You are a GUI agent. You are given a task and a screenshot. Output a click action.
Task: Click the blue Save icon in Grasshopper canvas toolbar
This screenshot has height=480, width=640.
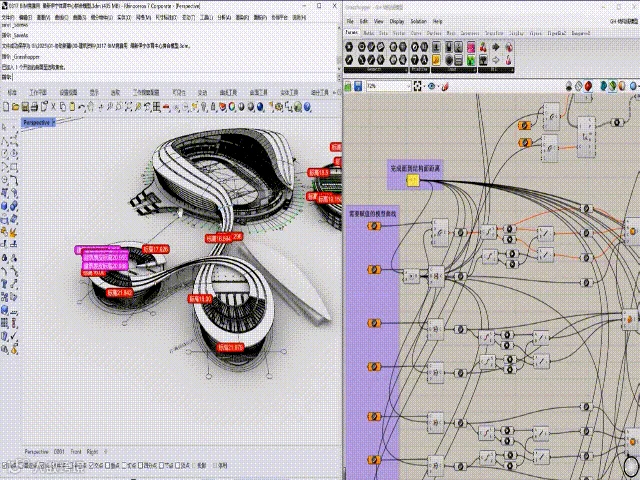358,86
